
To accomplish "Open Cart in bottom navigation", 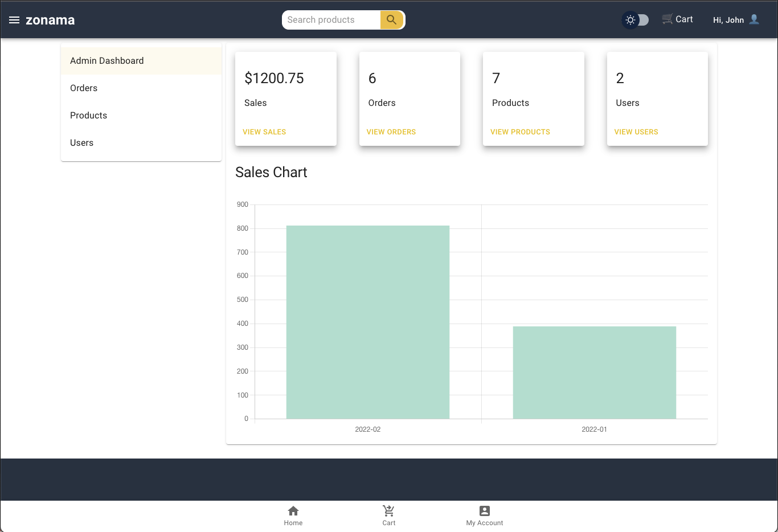I will (x=389, y=516).
